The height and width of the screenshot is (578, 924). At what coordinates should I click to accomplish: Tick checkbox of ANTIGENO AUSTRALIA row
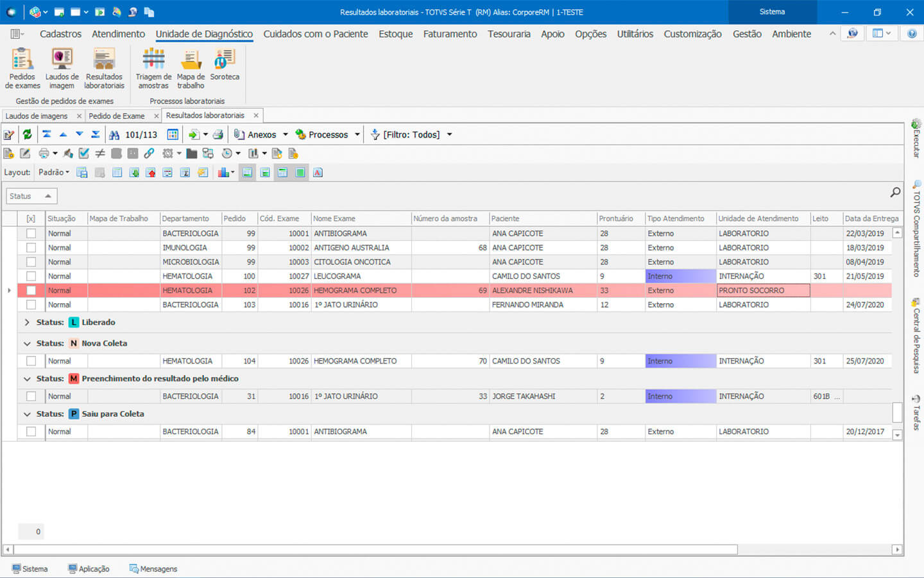coord(31,248)
